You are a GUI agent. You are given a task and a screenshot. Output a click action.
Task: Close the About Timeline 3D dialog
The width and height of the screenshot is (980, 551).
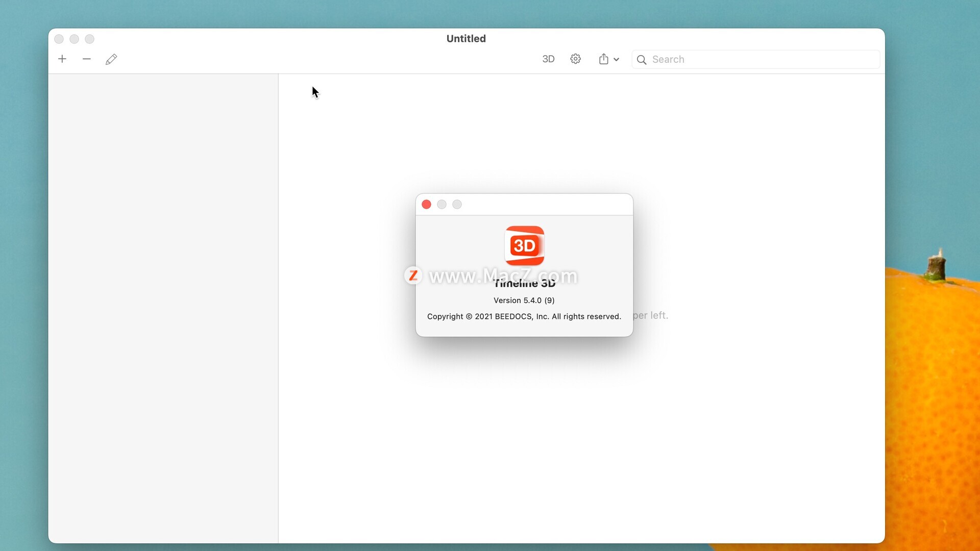click(x=427, y=205)
